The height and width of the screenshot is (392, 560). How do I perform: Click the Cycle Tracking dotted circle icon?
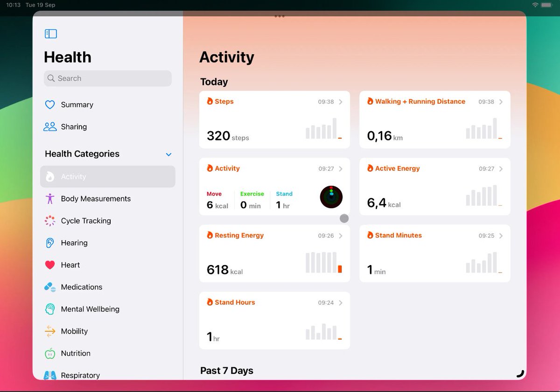tap(50, 221)
